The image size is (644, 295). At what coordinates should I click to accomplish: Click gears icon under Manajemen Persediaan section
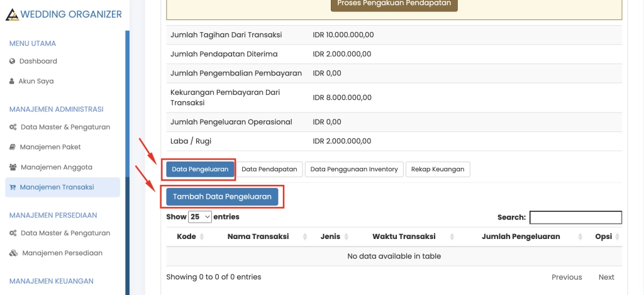click(13, 233)
